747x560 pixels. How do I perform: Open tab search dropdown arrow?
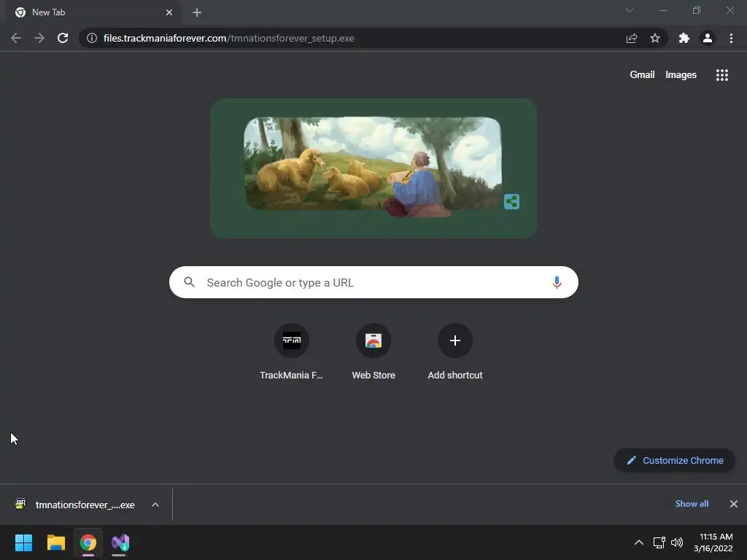[x=630, y=10]
